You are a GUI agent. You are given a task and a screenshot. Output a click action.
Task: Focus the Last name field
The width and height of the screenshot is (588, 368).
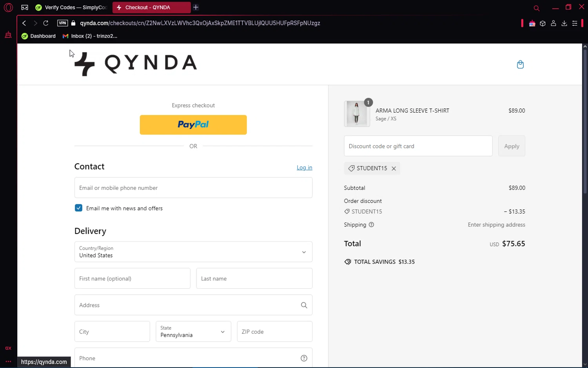pos(254,278)
